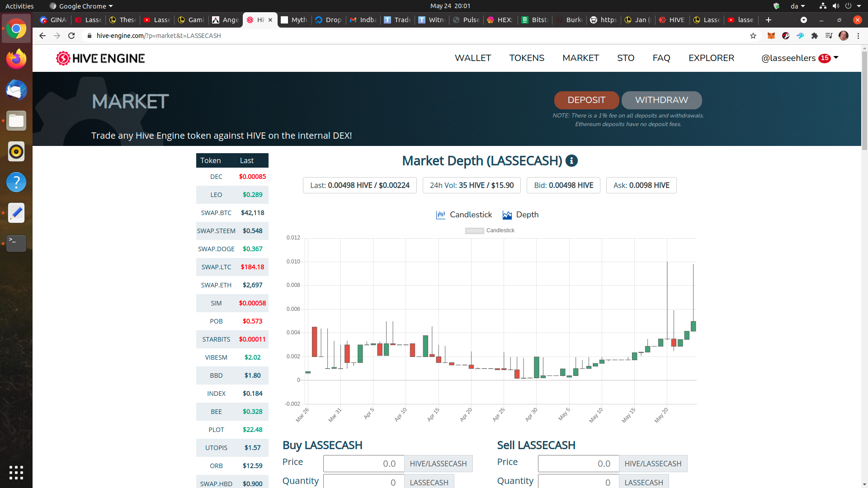This screenshot has height=488, width=868.
Task: Open STO in the navigation
Action: coord(626,58)
